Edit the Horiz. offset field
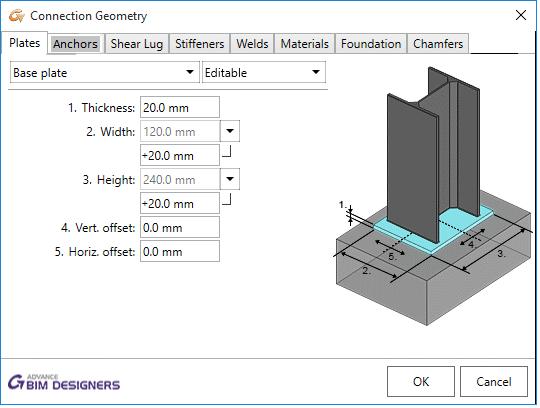This screenshot has height=408, width=540. (180, 251)
